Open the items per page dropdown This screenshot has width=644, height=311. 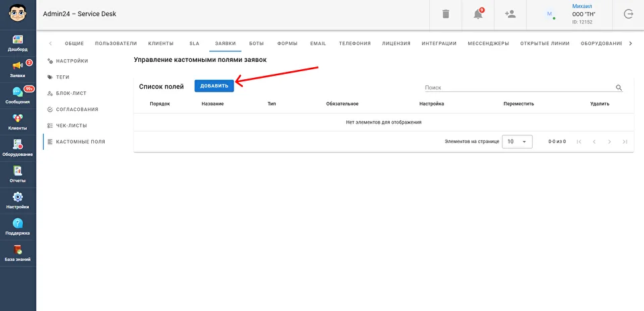point(517,142)
